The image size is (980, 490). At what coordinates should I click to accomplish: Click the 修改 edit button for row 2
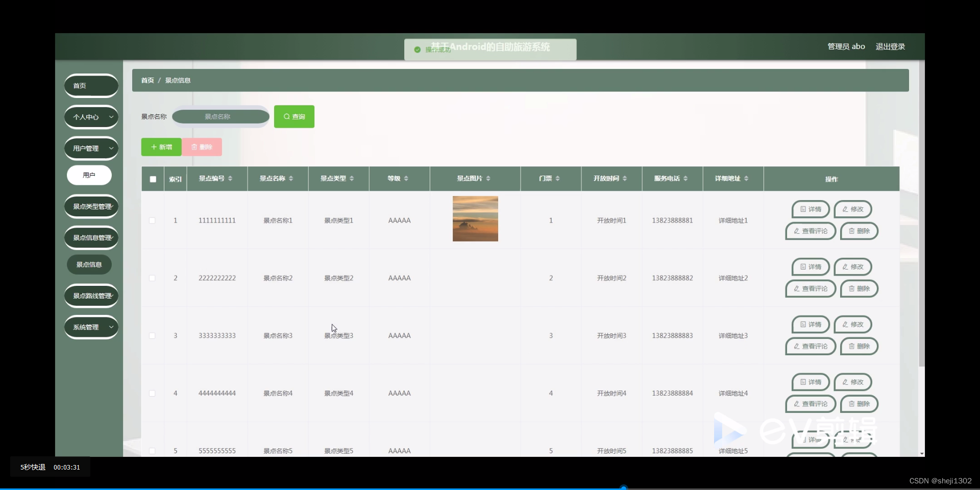pyautogui.click(x=852, y=266)
